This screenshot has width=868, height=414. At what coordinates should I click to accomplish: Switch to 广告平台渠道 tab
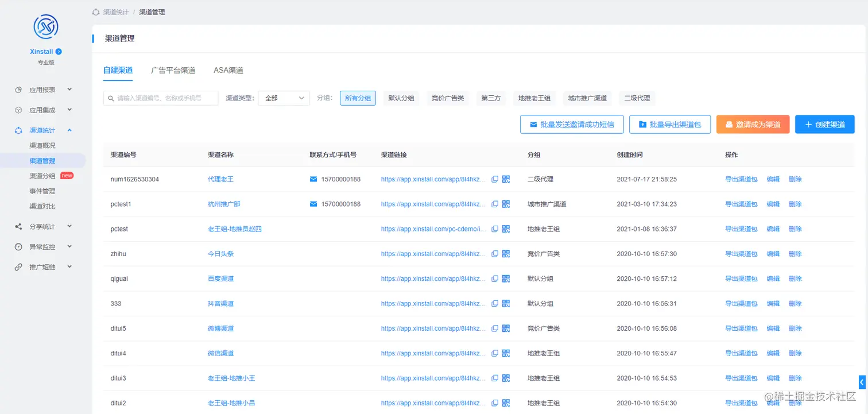pos(173,70)
